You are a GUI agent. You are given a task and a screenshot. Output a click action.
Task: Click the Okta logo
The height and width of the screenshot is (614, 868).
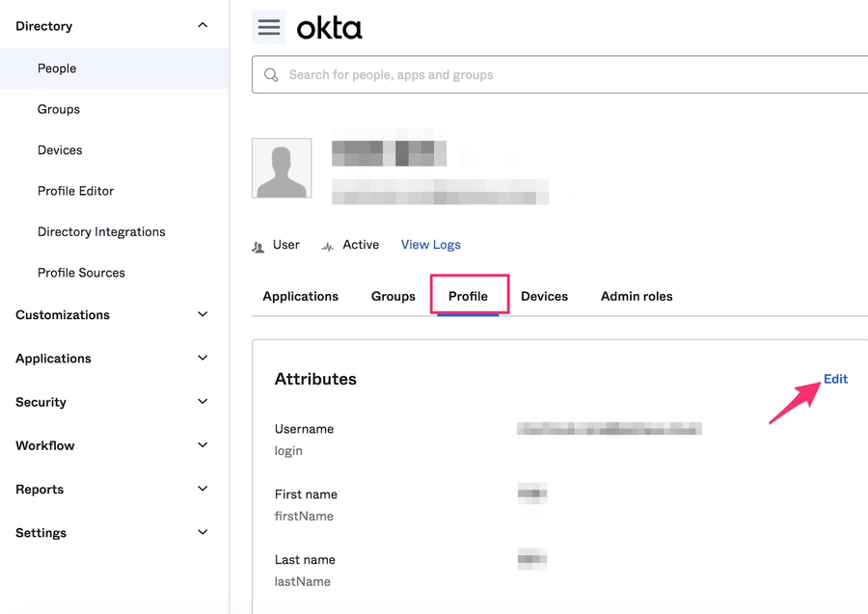click(x=329, y=28)
